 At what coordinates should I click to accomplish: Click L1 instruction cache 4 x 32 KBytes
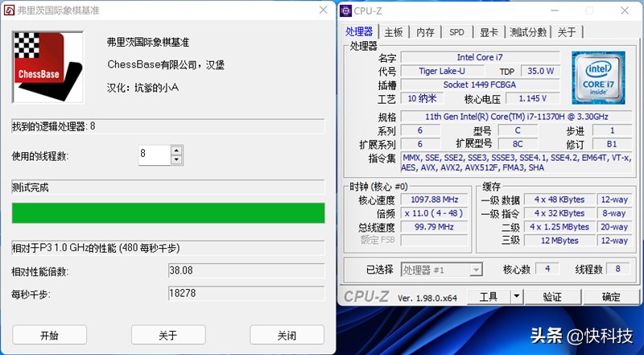(559, 213)
